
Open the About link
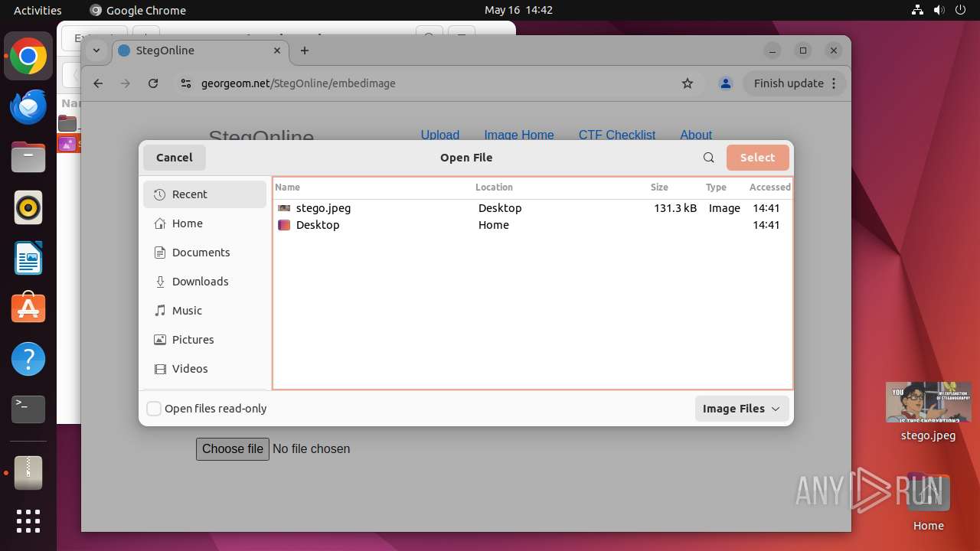click(x=696, y=135)
